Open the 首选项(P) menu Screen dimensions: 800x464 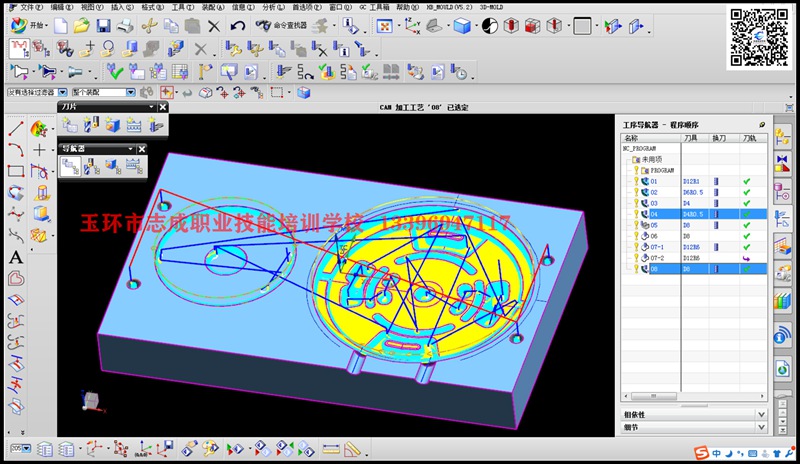click(x=307, y=8)
